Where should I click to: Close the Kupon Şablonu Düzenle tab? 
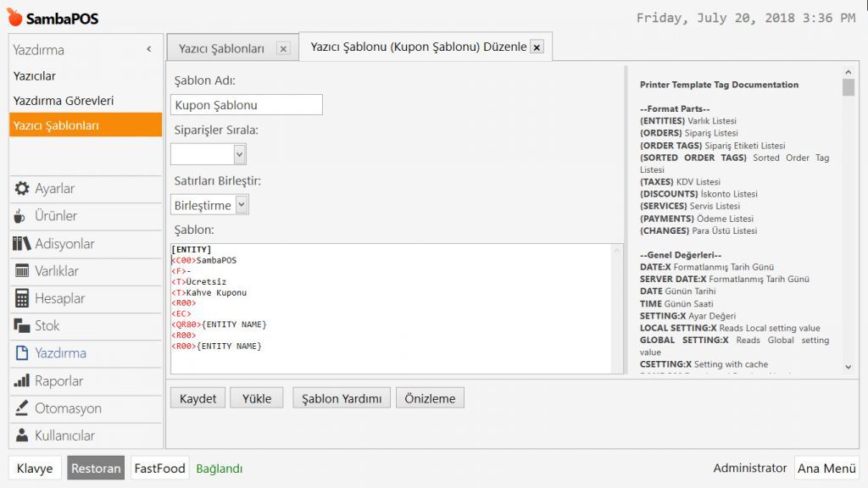pos(537,47)
